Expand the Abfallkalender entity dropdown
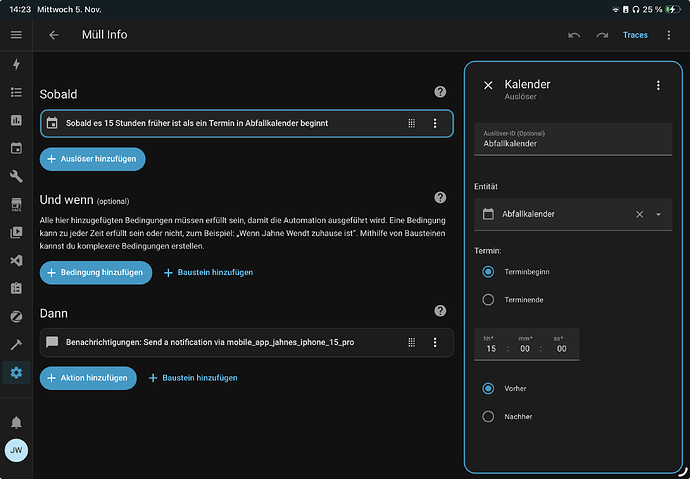The image size is (690, 479). [x=659, y=214]
